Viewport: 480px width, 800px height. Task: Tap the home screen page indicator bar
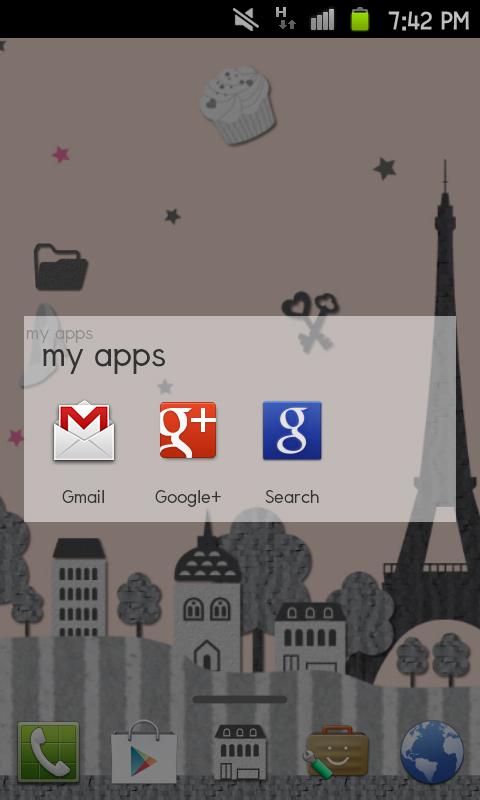coord(240,699)
